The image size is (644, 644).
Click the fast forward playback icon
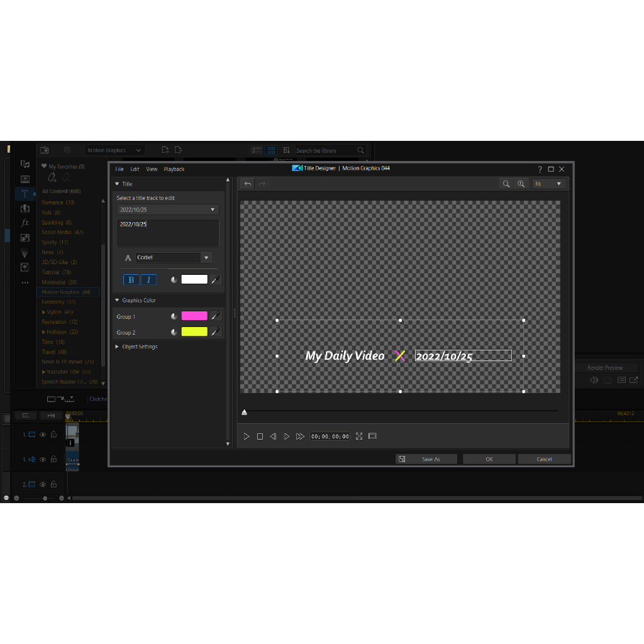pyautogui.click(x=300, y=436)
